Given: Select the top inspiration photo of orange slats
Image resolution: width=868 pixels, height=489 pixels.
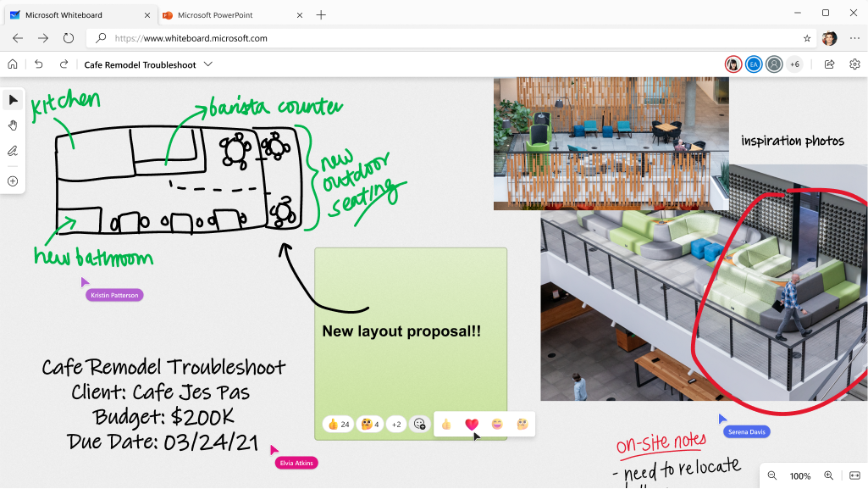Looking at the screenshot, I should click(x=611, y=143).
